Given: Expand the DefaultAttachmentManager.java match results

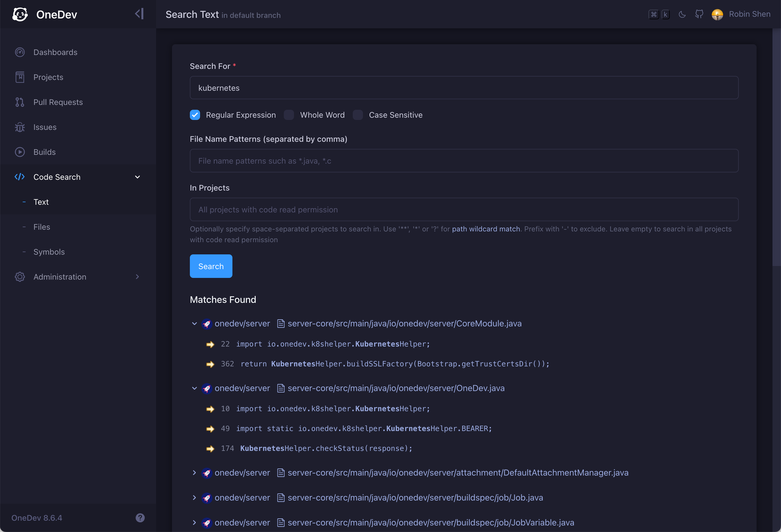Looking at the screenshot, I should pyautogui.click(x=194, y=472).
